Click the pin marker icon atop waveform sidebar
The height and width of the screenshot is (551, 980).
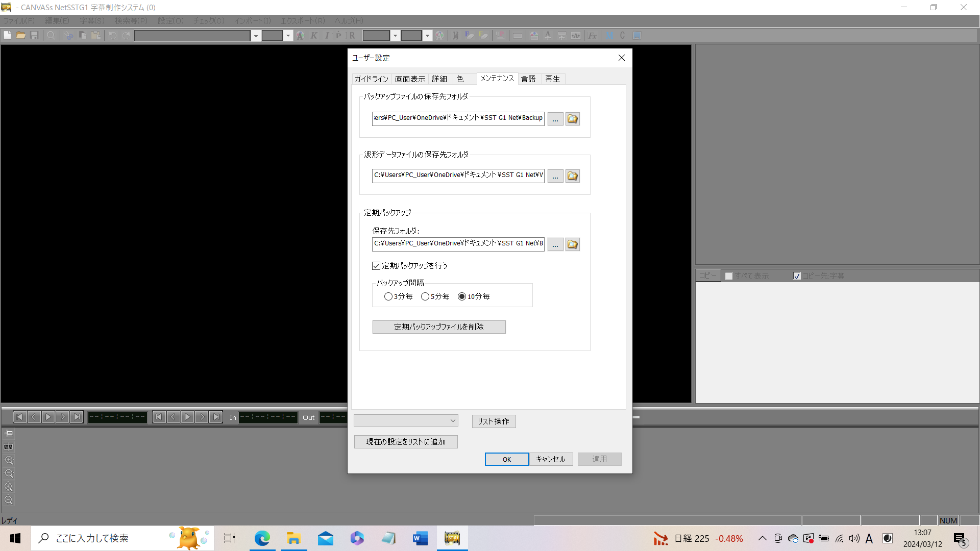9,433
